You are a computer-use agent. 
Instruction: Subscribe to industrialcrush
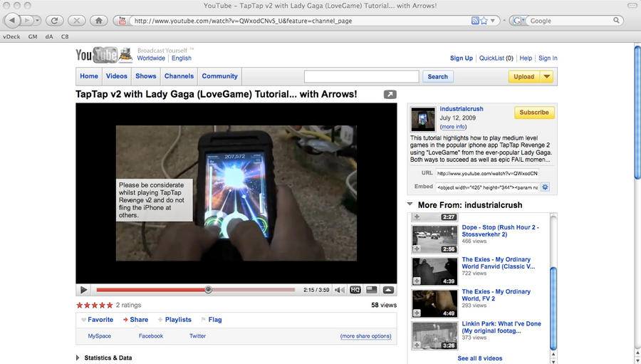[x=534, y=113]
